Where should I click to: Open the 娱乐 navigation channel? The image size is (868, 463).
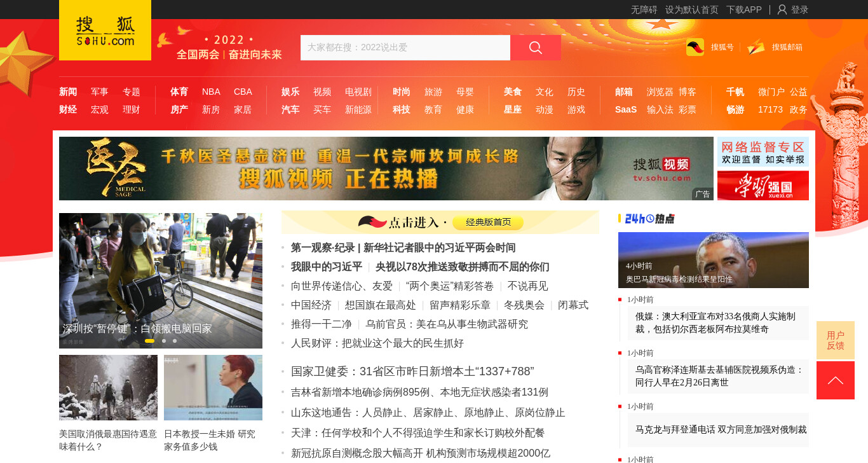(x=290, y=92)
